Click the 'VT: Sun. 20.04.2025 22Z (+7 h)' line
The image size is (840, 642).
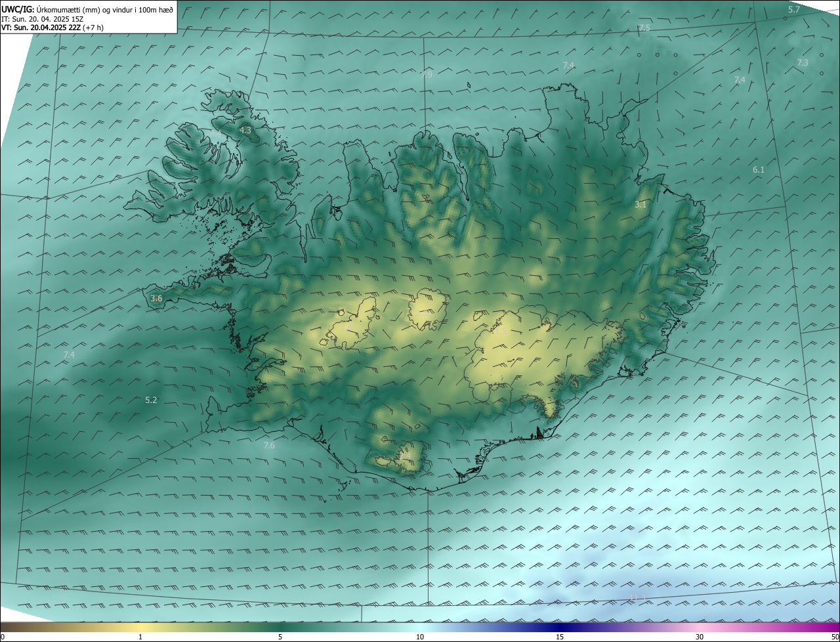click(52, 28)
